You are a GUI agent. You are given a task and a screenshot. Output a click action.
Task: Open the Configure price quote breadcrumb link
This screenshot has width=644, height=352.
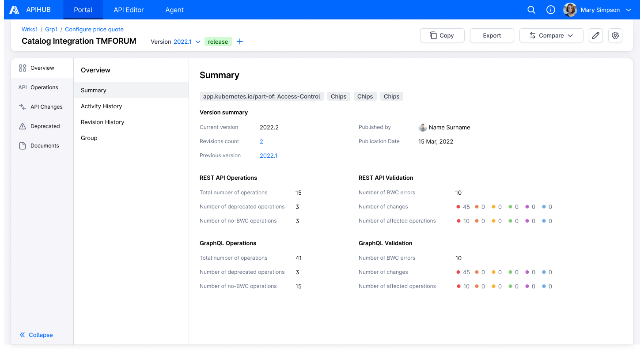pyautogui.click(x=94, y=30)
